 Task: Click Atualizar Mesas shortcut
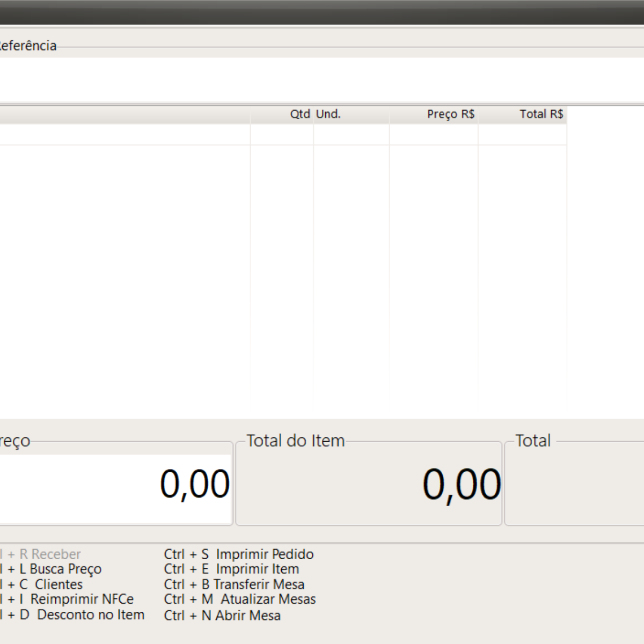240,599
